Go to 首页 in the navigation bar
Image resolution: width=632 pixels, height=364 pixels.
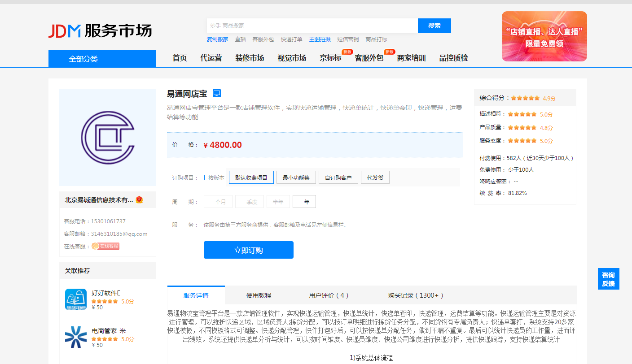tap(180, 58)
